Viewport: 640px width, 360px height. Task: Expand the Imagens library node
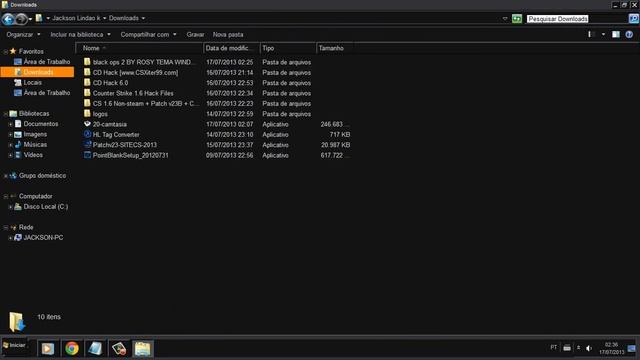coord(10,134)
